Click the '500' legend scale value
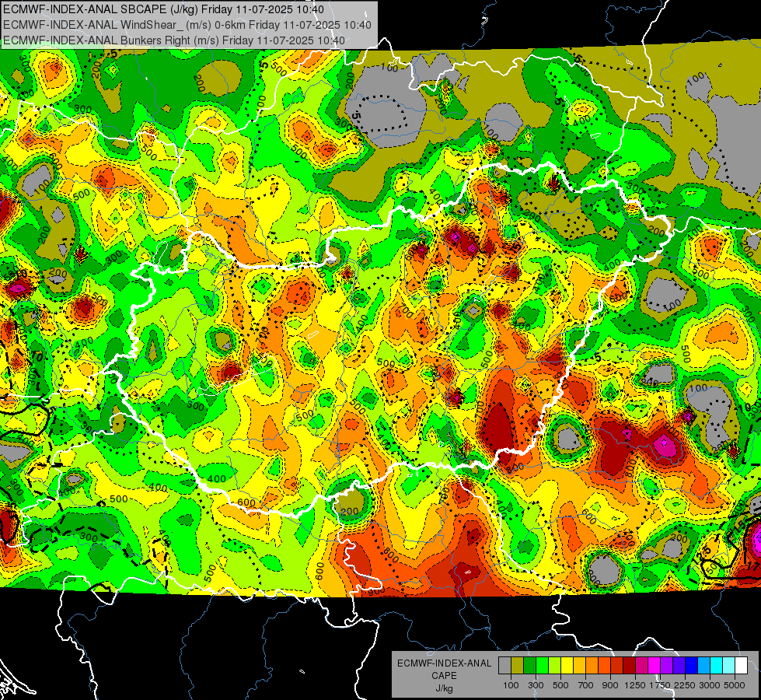 pyautogui.click(x=560, y=685)
